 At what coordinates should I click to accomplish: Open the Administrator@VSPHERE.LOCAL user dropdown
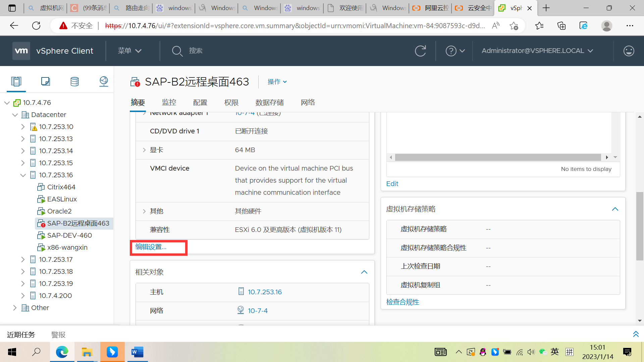click(x=537, y=51)
